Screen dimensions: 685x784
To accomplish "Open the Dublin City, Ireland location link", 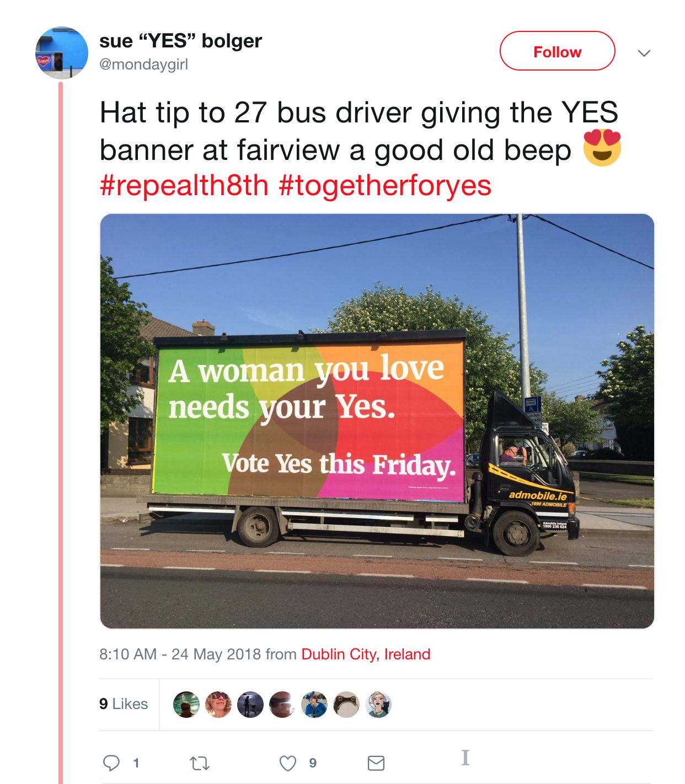I will [366, 654].
